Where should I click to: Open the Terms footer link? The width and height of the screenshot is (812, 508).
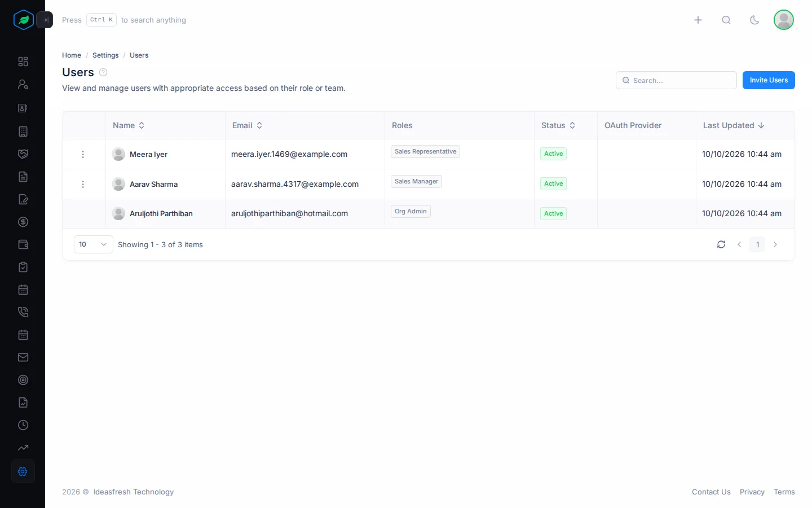(784, 492)
